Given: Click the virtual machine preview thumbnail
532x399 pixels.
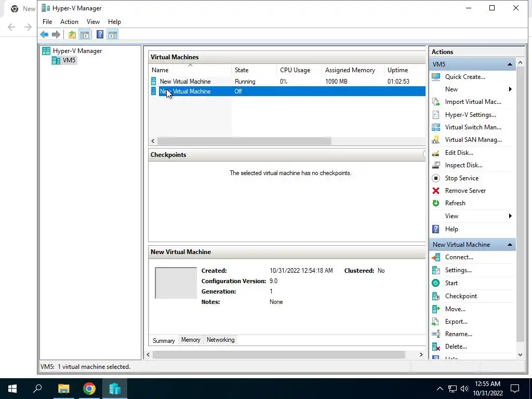Looking at the screenshot, I should coord(176,283).
